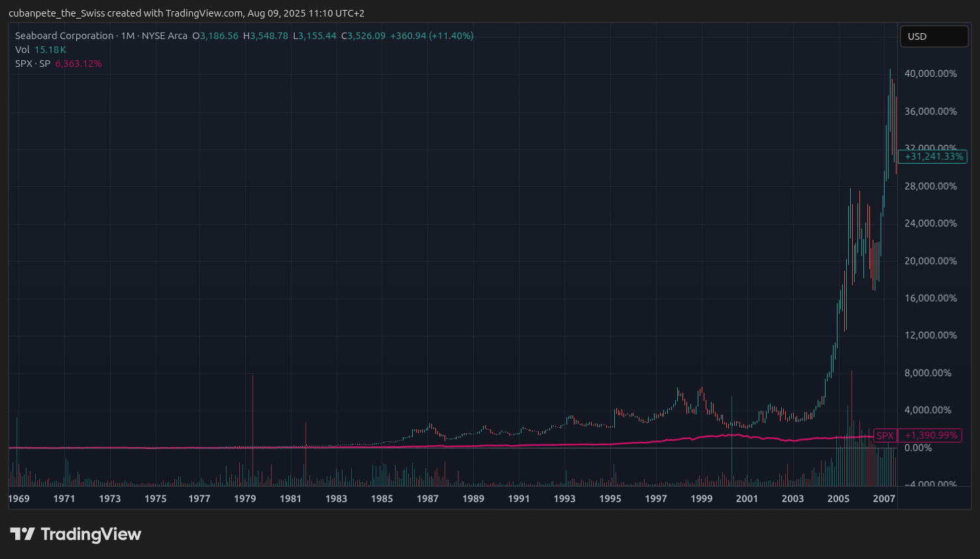Click the 1981 label on time axis
The image size is (980, 559).
point(290,499)
